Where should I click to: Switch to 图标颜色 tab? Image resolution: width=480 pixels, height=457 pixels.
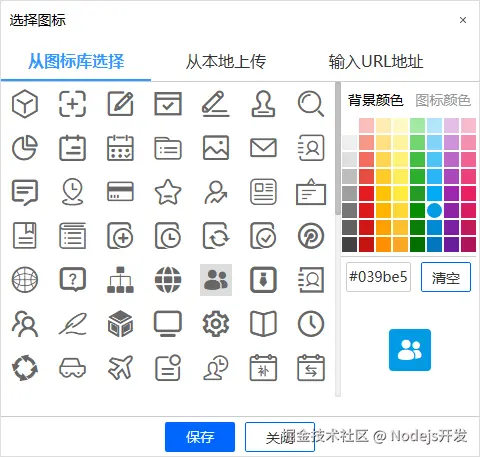443,100
